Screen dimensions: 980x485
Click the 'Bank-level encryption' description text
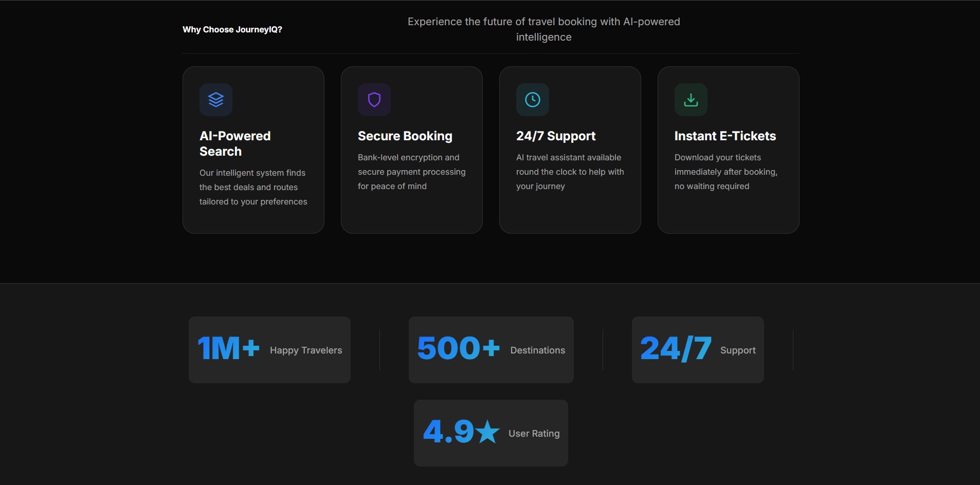click(x=412, y=172)
